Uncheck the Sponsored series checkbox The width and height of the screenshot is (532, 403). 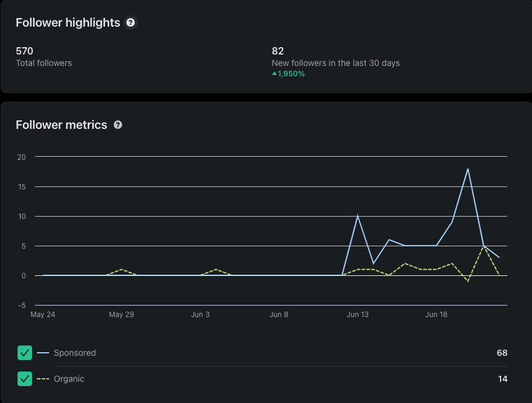click(25, 353)
